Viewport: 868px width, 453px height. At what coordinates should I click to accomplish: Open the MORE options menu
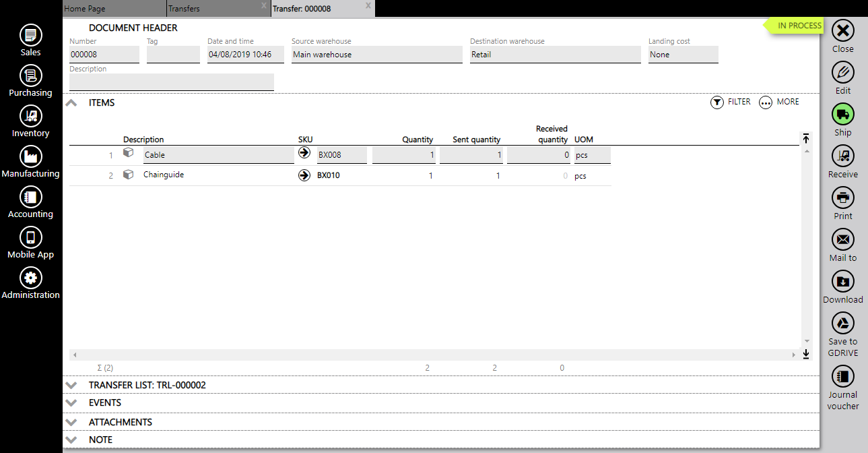[x=779, y=102]
